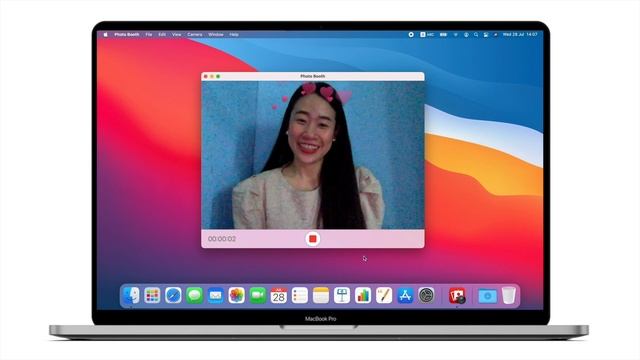The width and height of the screenshot is (640, 360).
Task: Click the screen recording status icon
Action: point(411,35)
